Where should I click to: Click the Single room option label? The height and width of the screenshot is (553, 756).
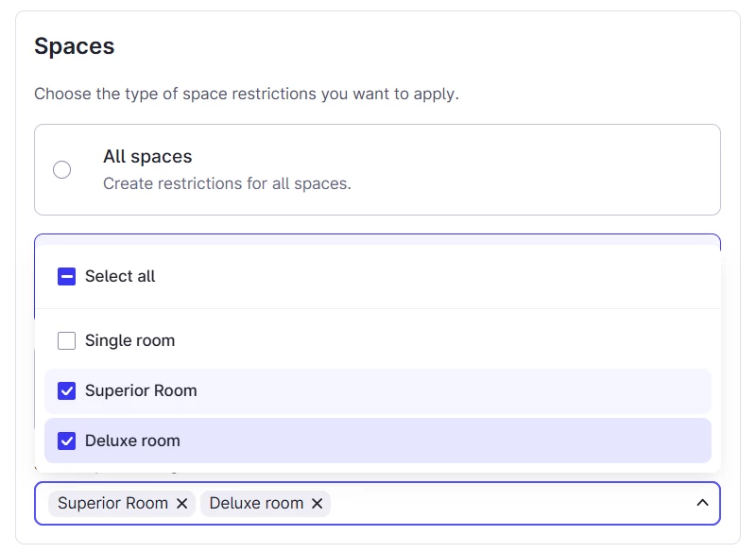click(129, 341)
